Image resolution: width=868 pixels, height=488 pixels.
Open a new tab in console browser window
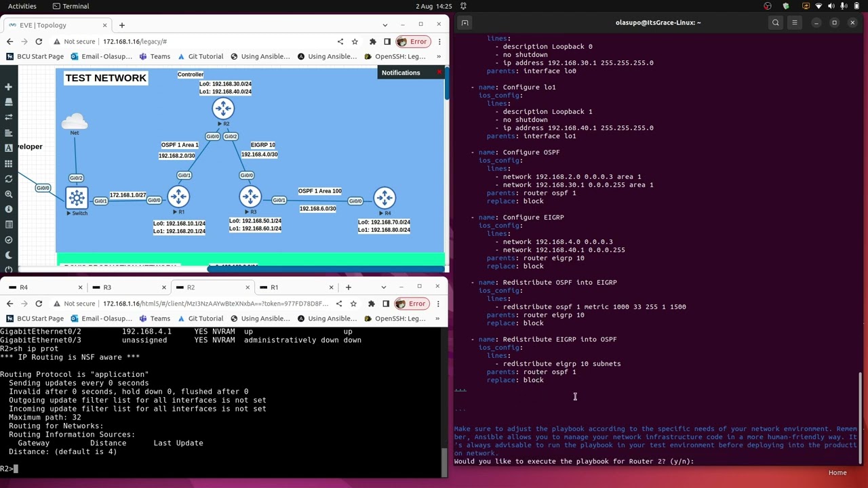tap(349, 287)
